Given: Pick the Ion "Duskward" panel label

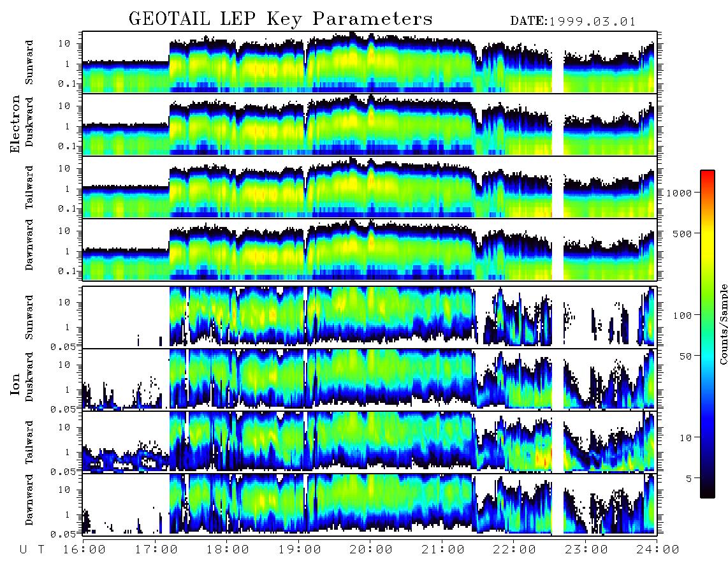Looking at the screenshot, I should (29, 377).
